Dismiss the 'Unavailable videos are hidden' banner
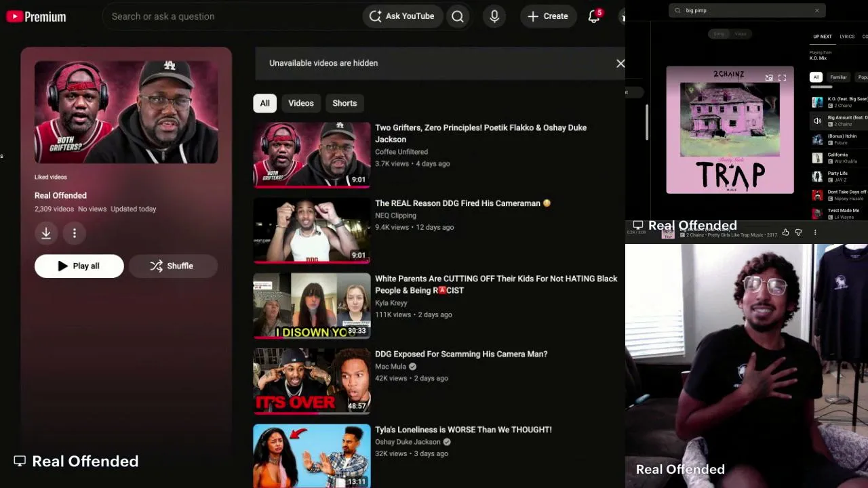The height and width of the screenshot is (488, 868). (x=620, y=63)
